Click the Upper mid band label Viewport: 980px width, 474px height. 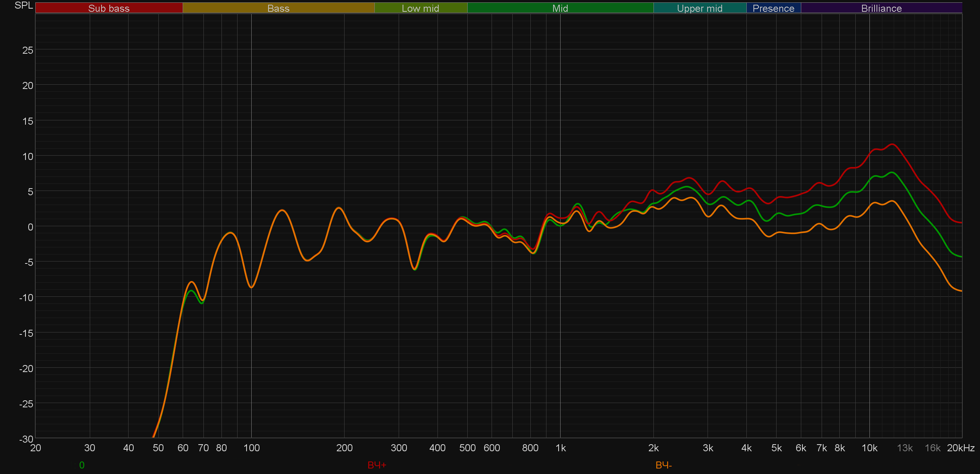tap(699, 8)
